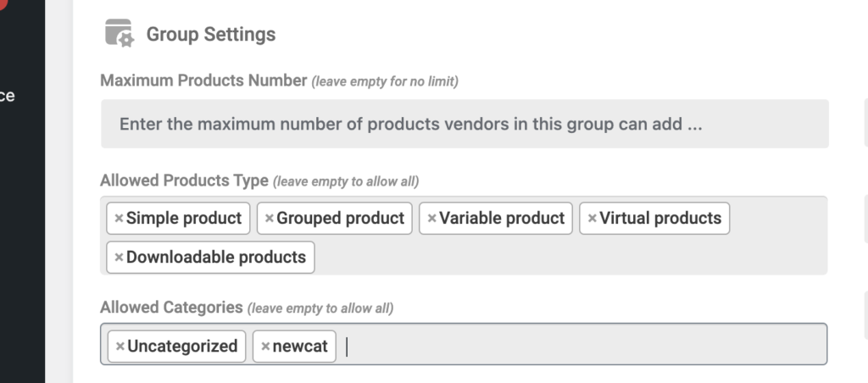
Task: Remove Variable product from allowed types
Action: point(431,219)
